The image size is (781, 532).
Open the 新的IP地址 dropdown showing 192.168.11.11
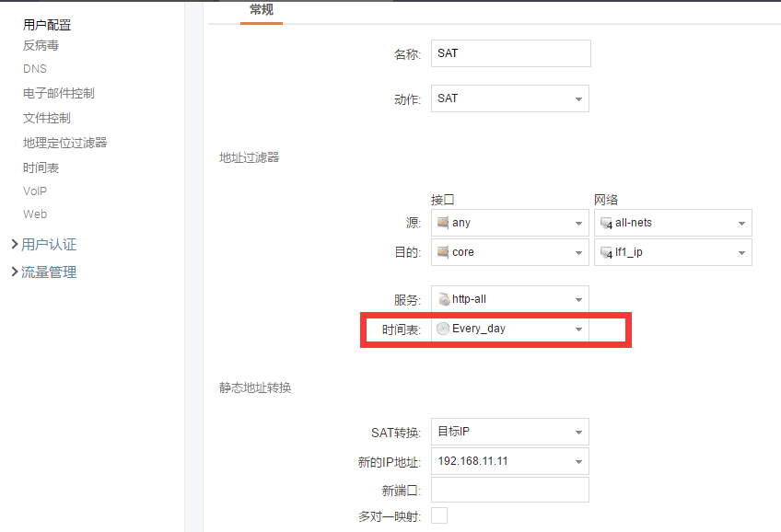click(x=509, y=461)
